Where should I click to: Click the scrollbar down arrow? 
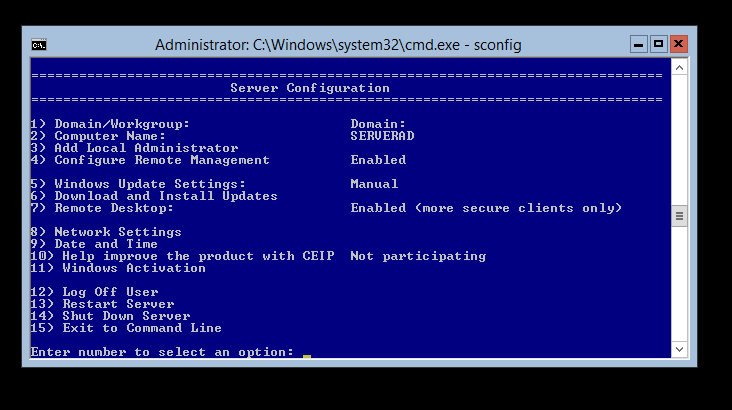point(679,349)
